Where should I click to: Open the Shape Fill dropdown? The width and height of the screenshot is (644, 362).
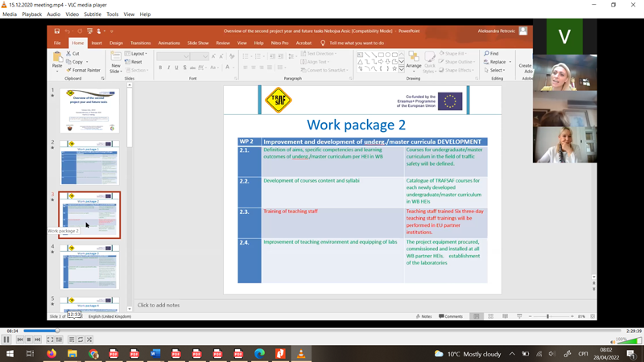[x=452, y=53]
